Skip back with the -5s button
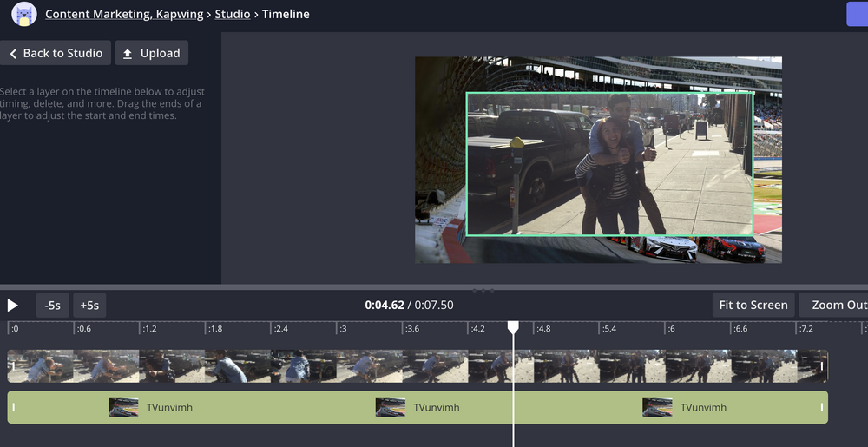868x447 pixels. 53,305
